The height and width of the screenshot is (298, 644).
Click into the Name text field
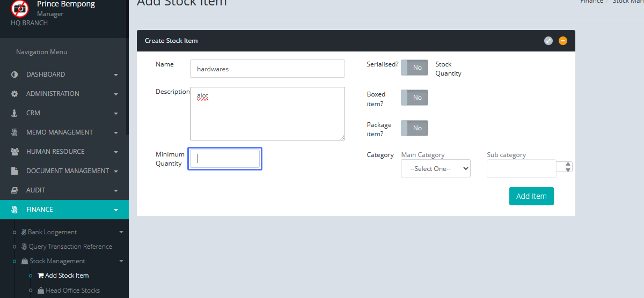[x=267, y=69]
